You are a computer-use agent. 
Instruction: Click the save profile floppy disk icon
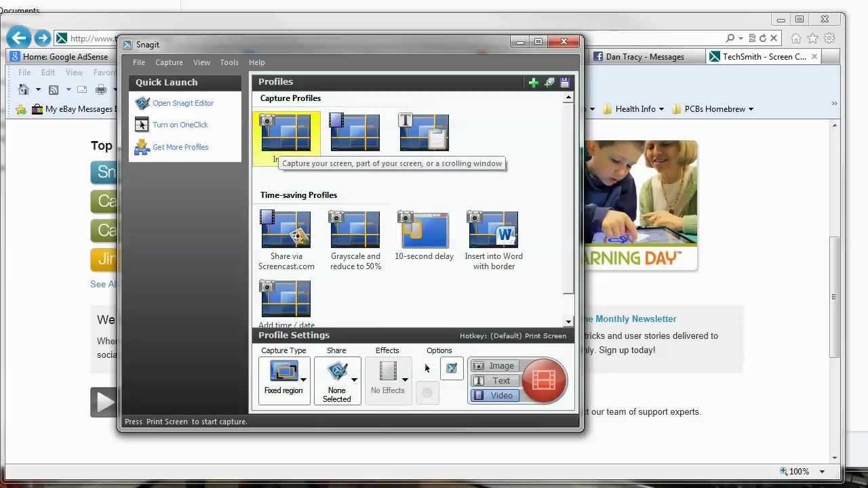pos(564,83)
